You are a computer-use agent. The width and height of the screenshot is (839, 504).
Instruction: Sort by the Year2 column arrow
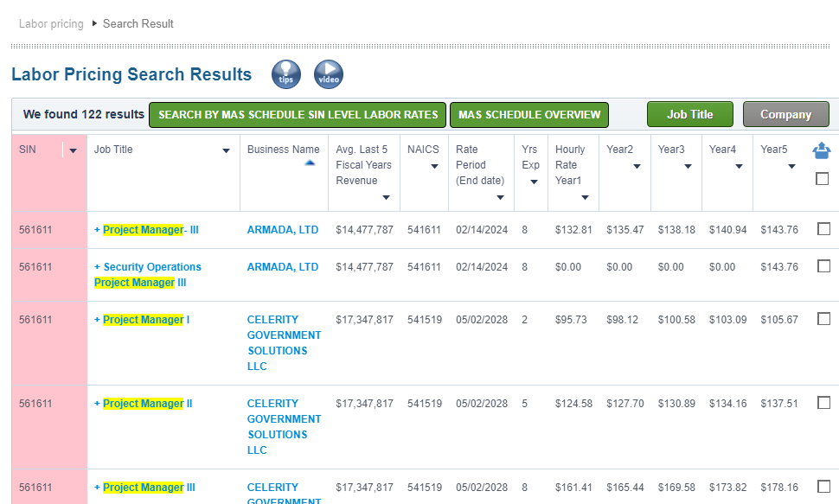click(x=637, y=166)
